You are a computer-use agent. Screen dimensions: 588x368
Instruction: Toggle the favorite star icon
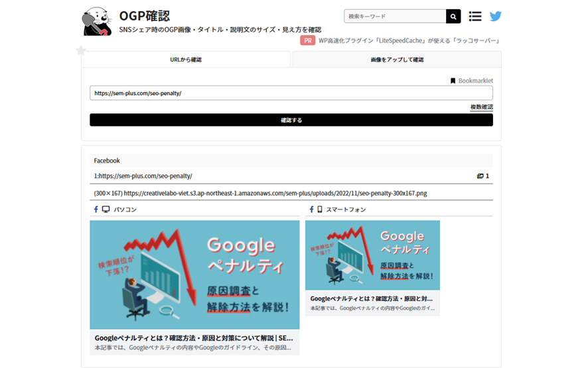(x=80, y=50)
